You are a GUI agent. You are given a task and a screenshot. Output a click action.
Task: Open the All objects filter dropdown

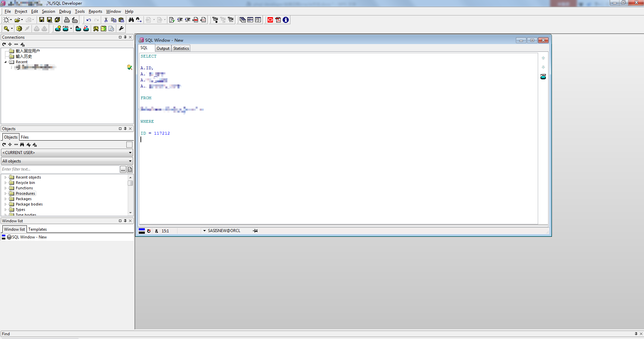tap(67, 161)
